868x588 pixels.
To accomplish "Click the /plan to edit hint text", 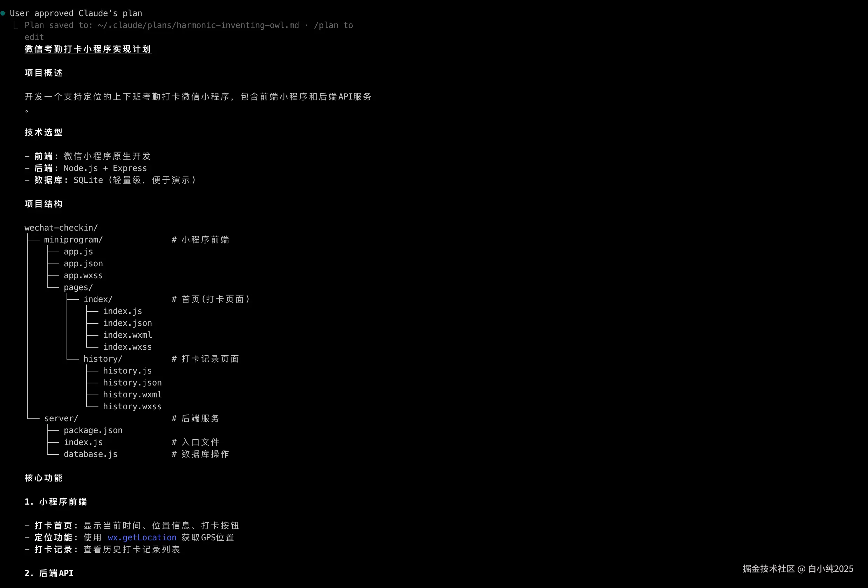I will (x=333, y=25).
